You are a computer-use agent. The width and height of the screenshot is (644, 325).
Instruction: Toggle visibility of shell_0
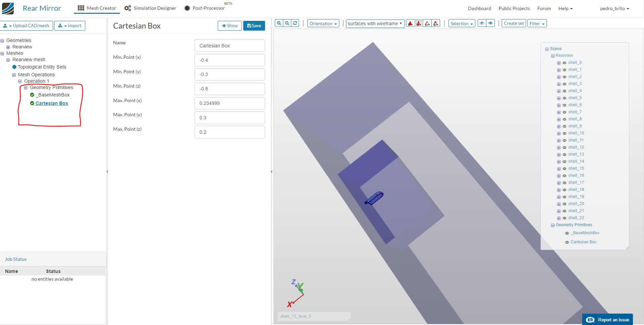coord(565,63)
